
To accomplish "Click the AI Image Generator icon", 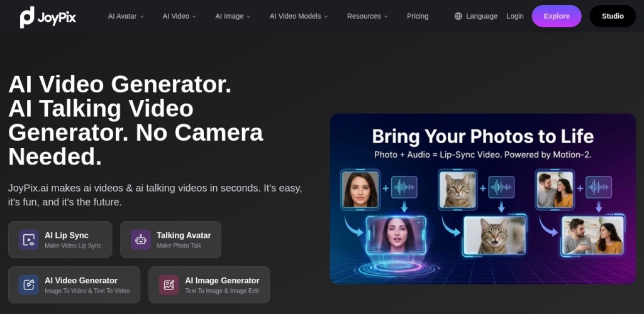I will (x=169, y=285).
